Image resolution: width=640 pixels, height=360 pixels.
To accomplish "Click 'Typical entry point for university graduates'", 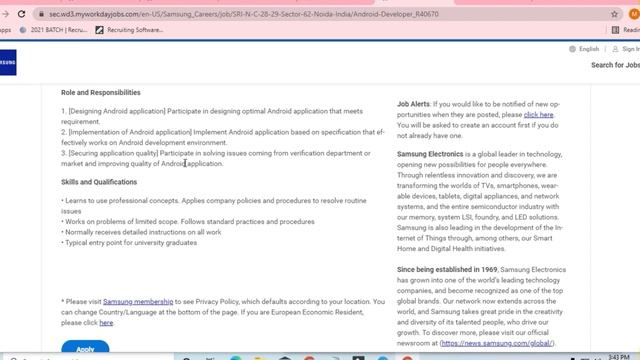I will [x=129, y=243].
